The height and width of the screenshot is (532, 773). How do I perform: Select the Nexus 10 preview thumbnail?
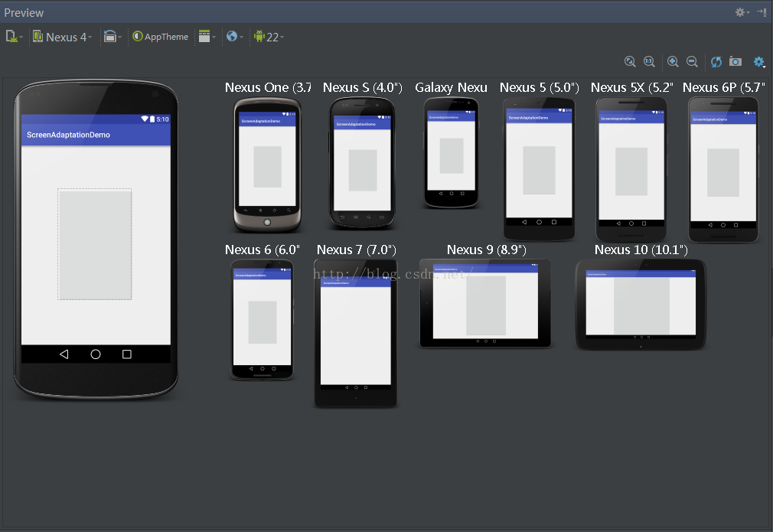[641, 304]
